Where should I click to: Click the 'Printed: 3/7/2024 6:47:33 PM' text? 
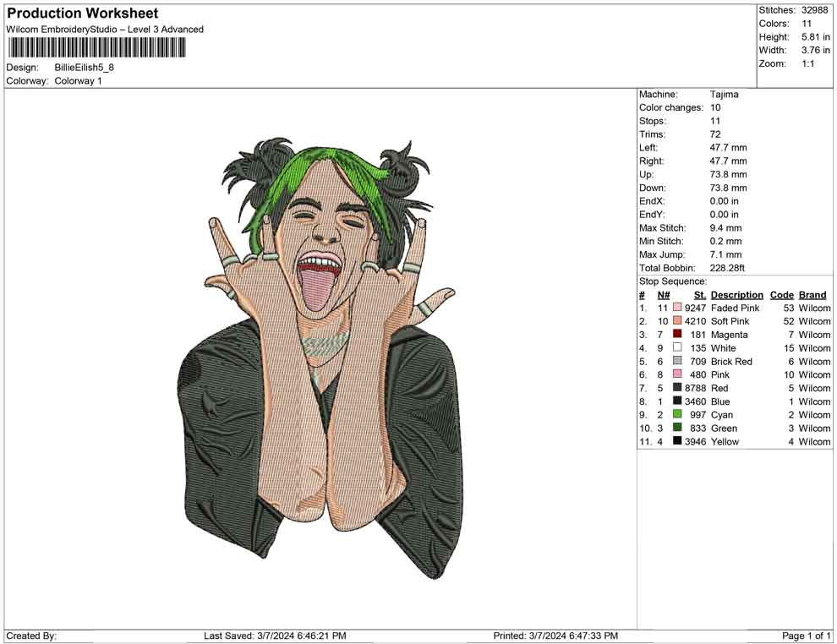click(x=555, y=636)
